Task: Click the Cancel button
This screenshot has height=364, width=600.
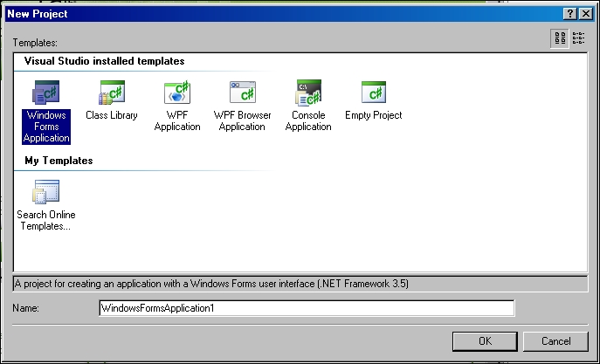Action: [x=555, y=341]
